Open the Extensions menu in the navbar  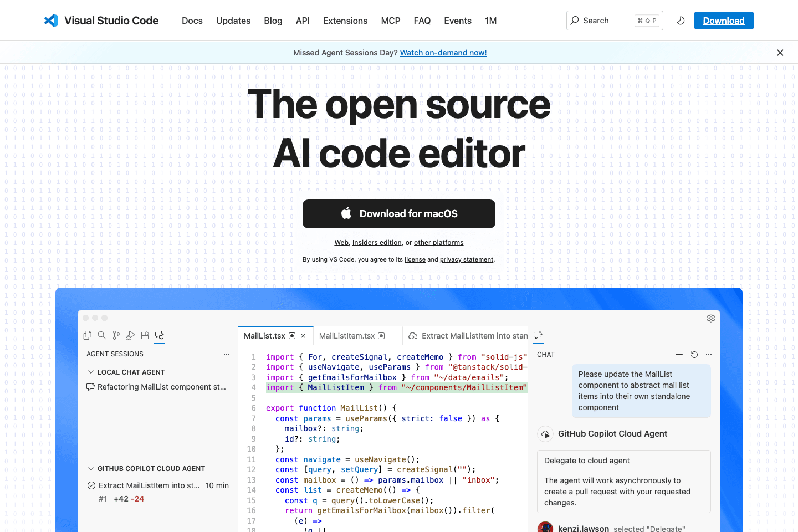[x=345, y=21]
